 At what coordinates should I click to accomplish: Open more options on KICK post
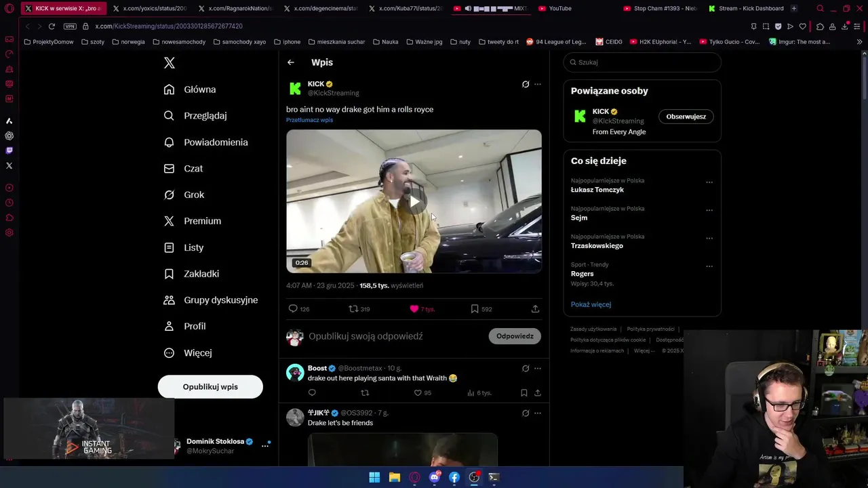point(538,85)
